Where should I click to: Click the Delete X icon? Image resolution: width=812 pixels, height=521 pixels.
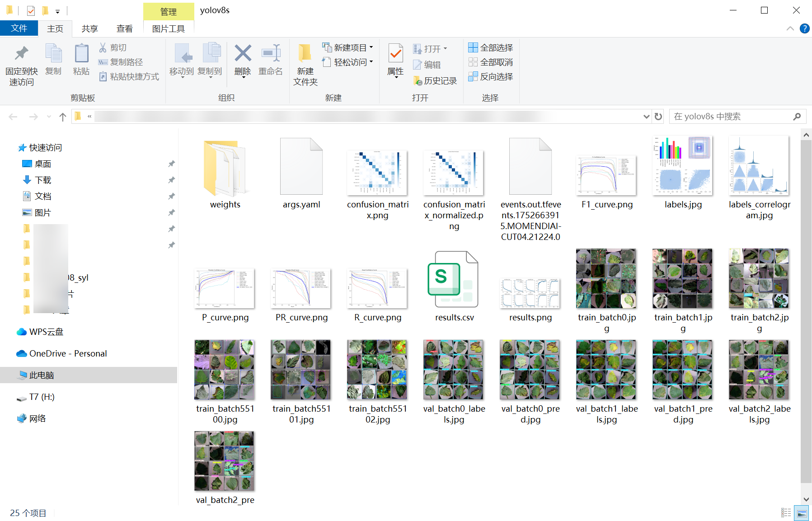243,53
